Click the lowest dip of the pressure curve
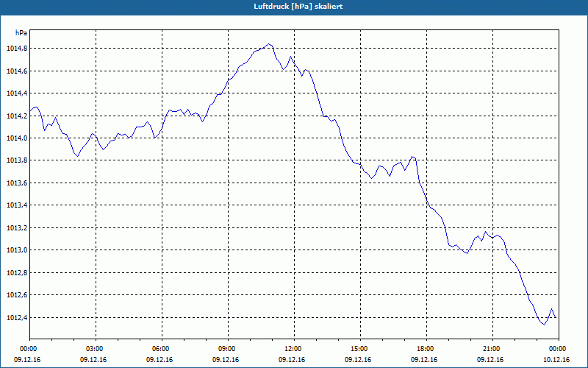 544,325
